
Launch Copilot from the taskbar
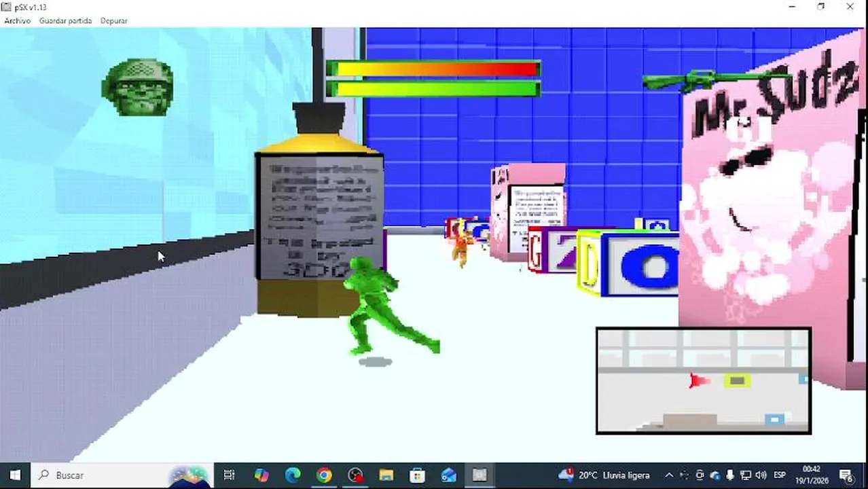pos(261,475)
